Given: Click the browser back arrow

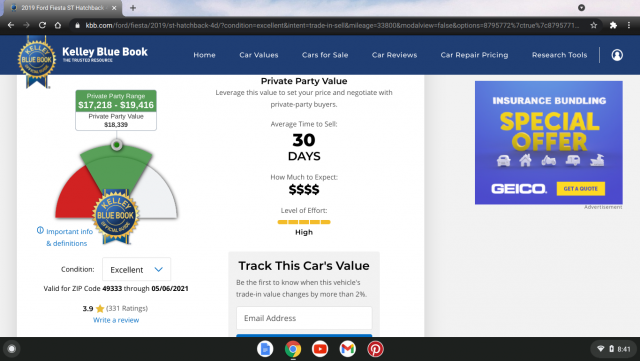Looking at the screenshot, I should pos(11,25).
